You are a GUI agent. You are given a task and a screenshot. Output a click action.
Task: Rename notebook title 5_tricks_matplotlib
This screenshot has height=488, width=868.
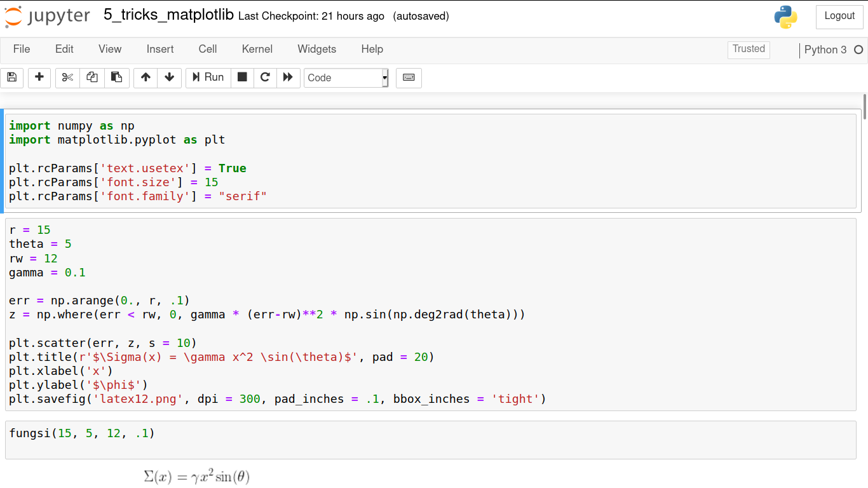168,15
